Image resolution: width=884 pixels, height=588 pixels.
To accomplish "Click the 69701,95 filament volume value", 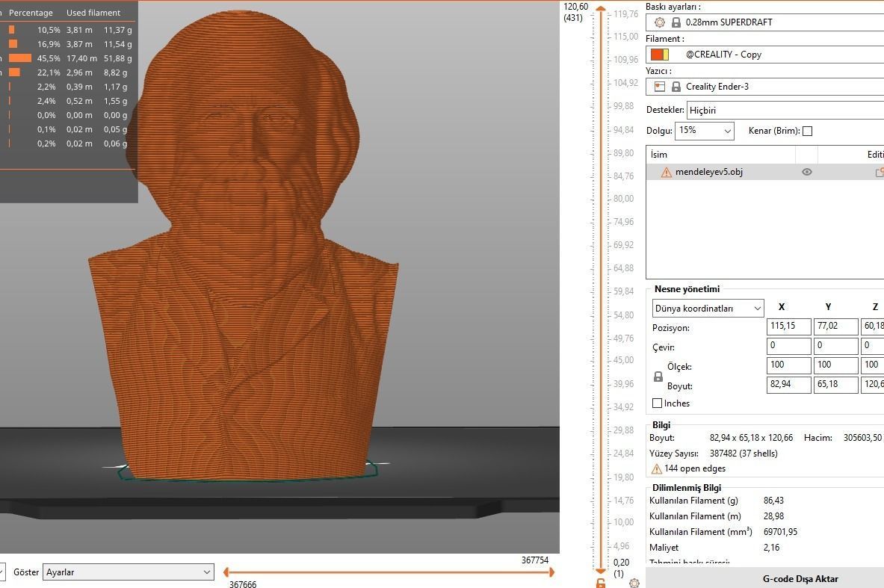I will [780, 532].
